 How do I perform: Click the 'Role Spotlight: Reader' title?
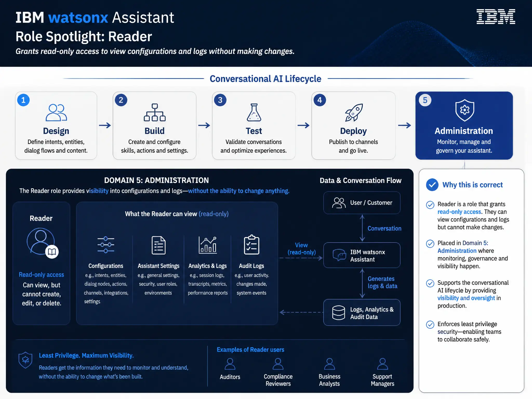(84, 37)
